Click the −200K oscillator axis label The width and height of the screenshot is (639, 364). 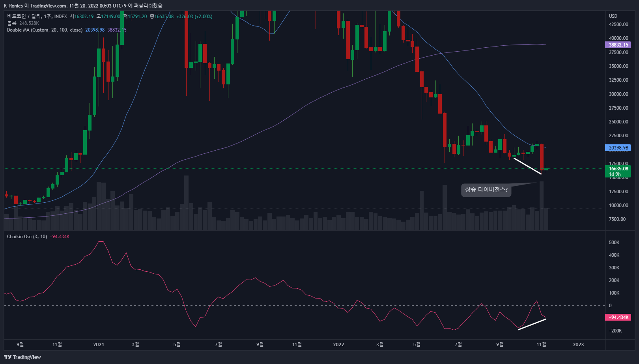point(615,331)
